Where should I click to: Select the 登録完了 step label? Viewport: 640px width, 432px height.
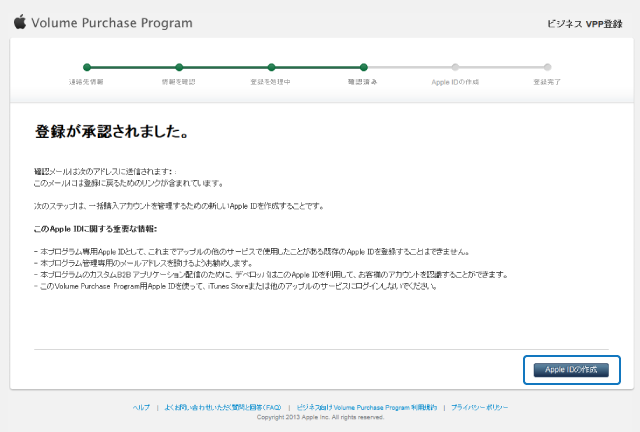click(549, 81)
